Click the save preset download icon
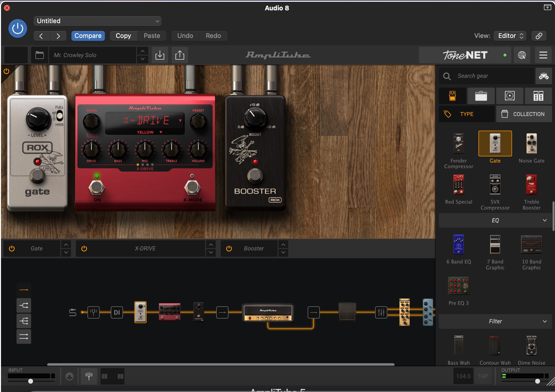 pyautogui.click(x=160, y=55)
